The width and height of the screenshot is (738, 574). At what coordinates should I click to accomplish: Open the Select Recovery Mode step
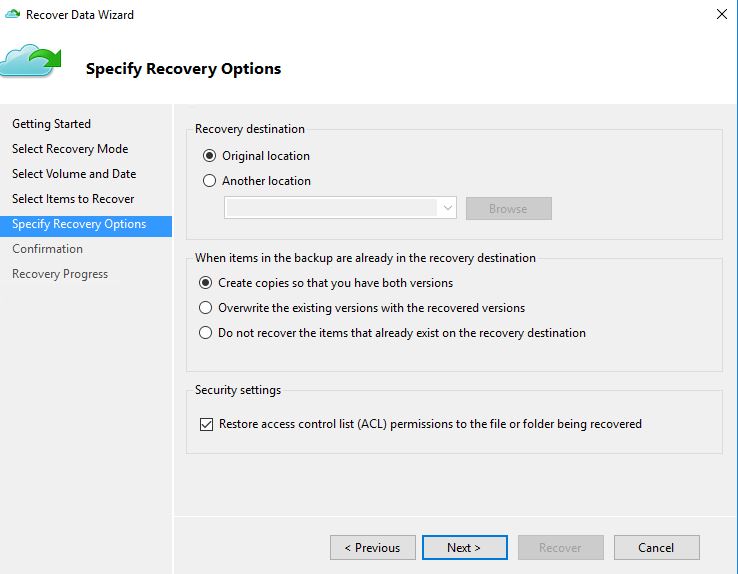70,149
